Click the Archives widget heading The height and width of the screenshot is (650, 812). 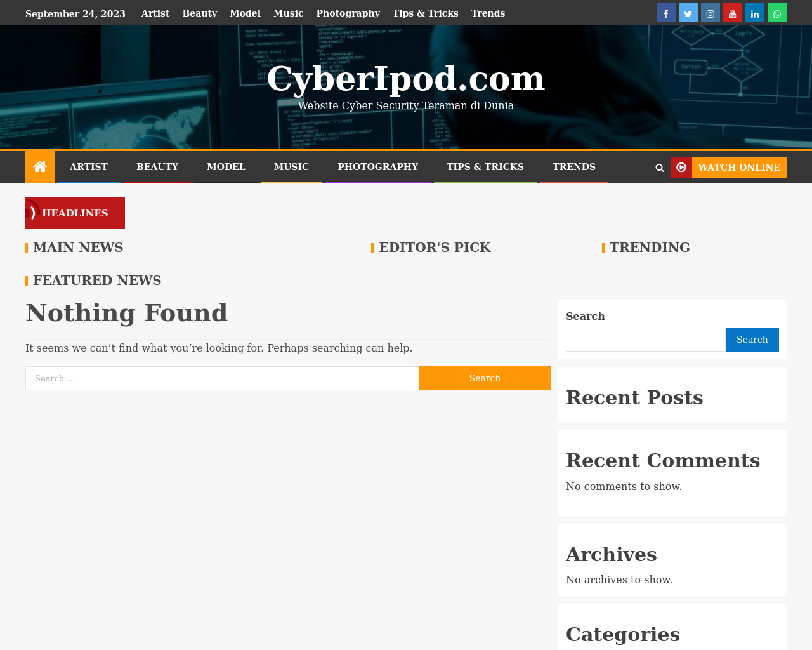611,554
